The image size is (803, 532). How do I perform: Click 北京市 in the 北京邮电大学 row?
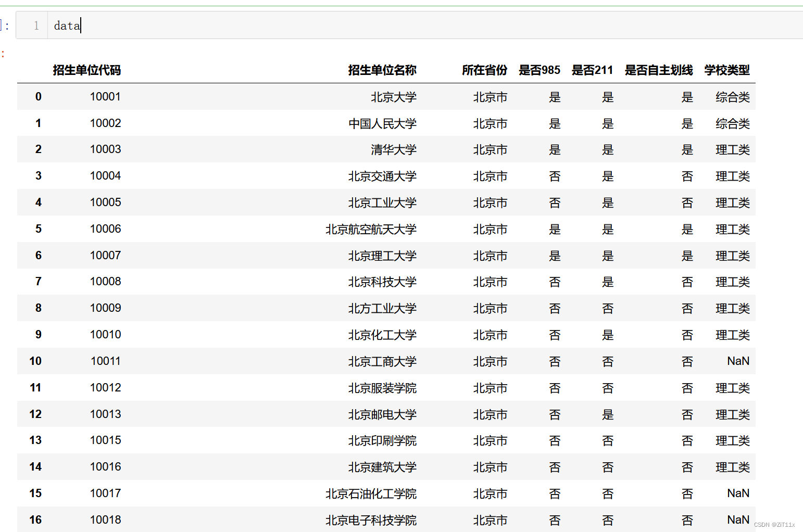(491, 415)
